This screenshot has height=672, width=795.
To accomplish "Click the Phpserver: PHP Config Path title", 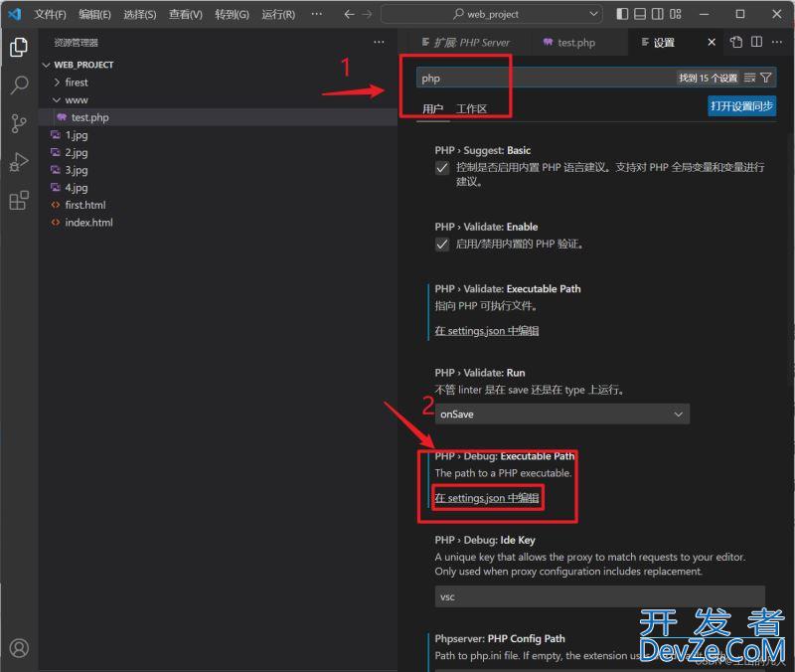I will (x=500, y=639).
